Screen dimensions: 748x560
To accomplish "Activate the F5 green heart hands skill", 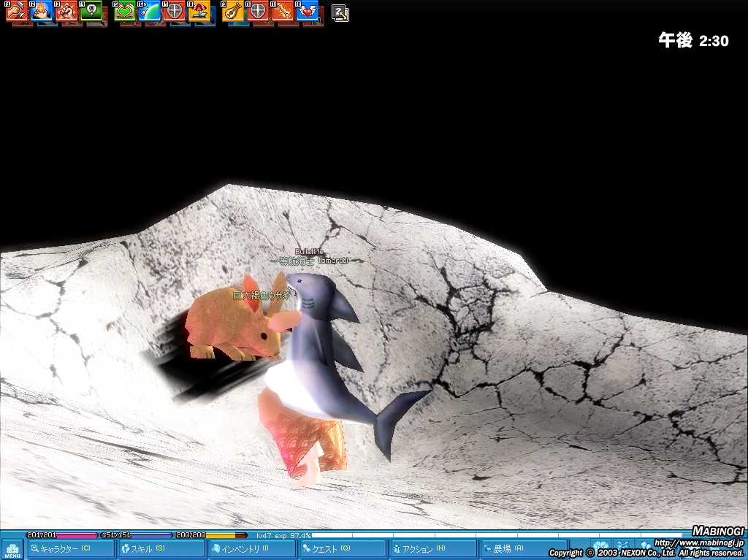I will (124, 10).
